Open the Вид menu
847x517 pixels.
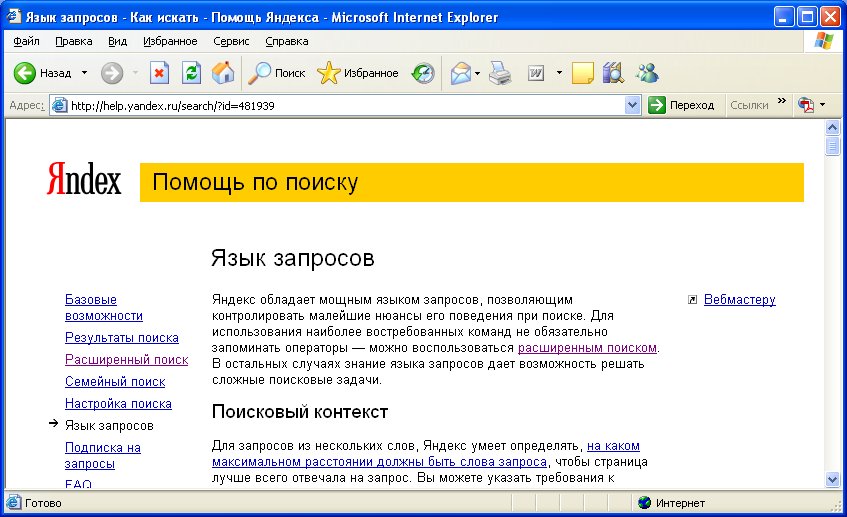pos(117,41)
